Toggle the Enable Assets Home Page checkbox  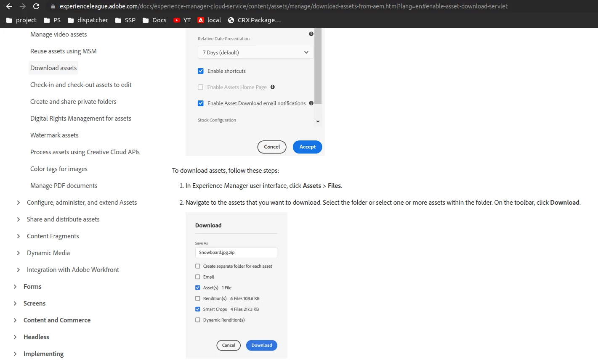201,87
